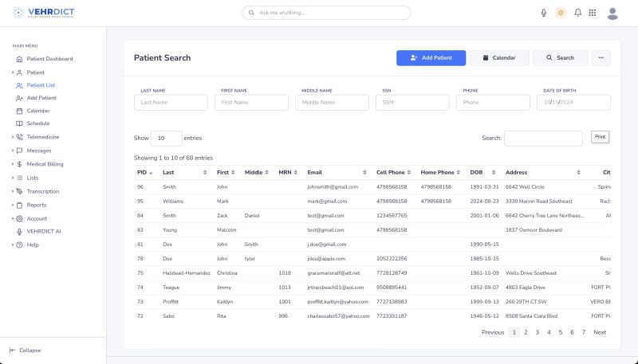Click the Help question mark icon
638x364 pixels.
pyautogui.click(x=19, y=245)
